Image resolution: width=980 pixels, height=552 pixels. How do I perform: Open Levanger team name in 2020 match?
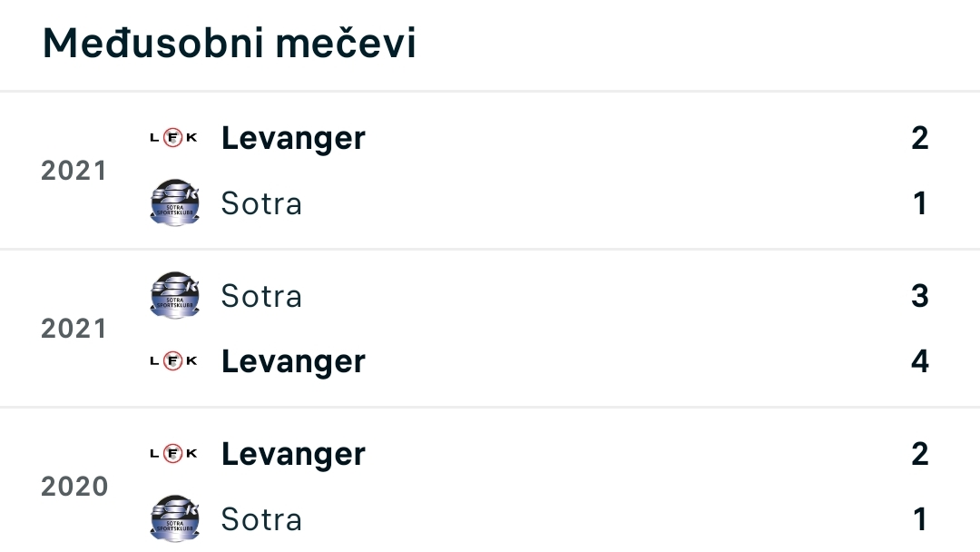point(293,455)
